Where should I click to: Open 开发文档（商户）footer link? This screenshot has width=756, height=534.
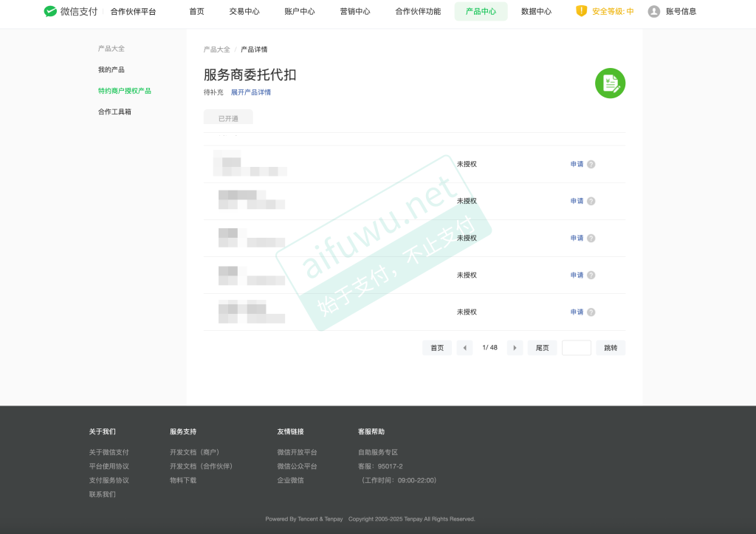point(196,452)
